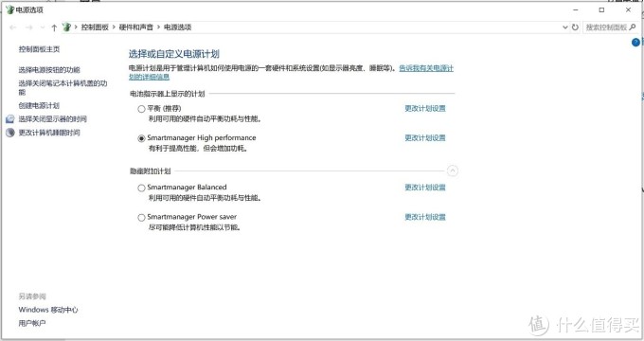Open 选择电源按钮的功能

coord(49,70)
